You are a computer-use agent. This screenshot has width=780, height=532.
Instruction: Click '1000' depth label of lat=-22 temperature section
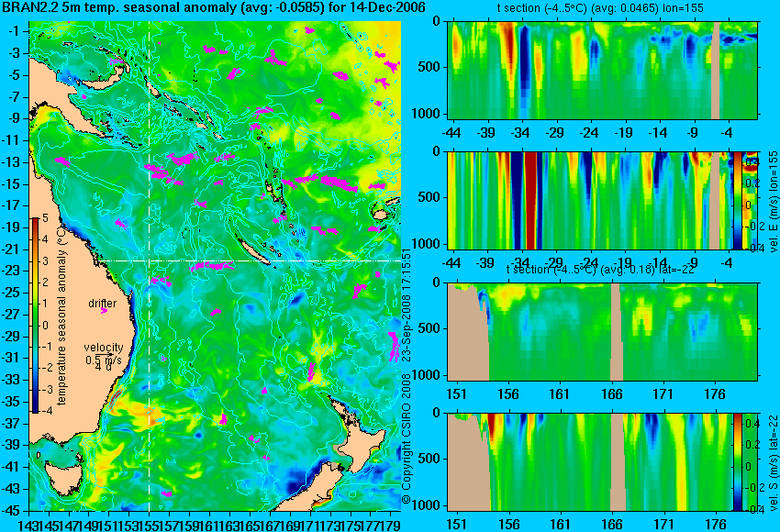pyautogui.click(x=427, y=375)
